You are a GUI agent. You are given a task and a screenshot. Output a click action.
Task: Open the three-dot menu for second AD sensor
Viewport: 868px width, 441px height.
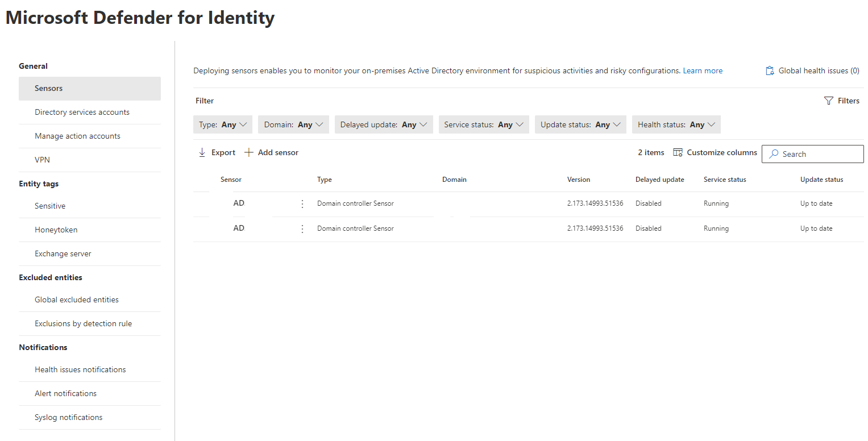click(302, 228)
